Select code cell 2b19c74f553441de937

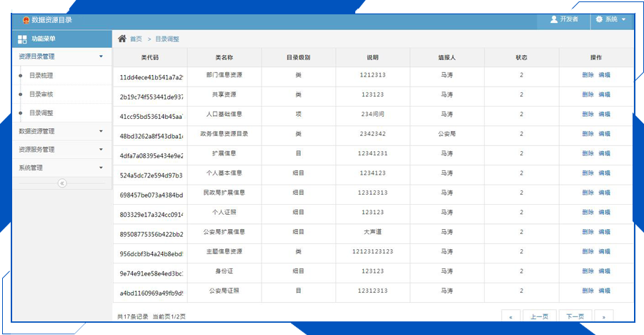click(x=151, y=97)
